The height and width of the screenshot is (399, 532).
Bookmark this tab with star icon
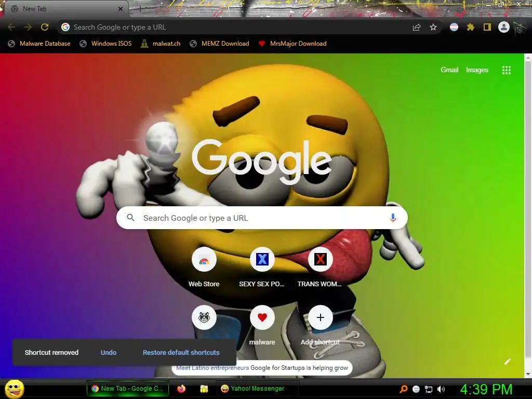coord(433,27)
